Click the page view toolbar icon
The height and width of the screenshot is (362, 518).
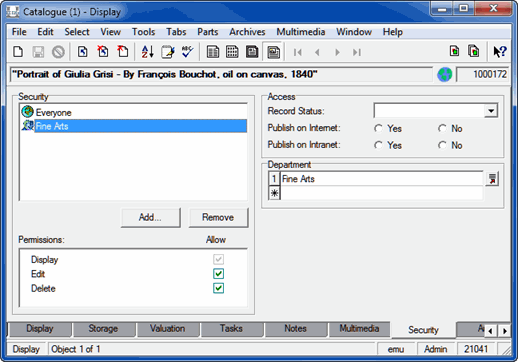pos(273,52)
